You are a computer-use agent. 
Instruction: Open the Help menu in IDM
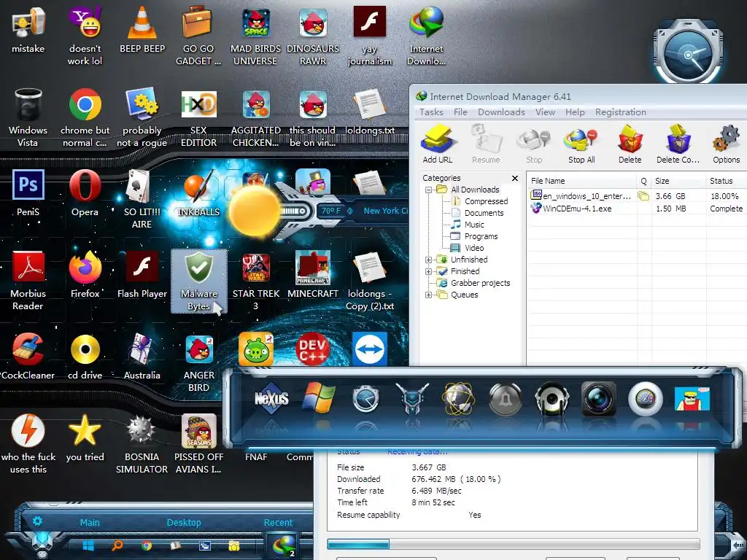pyautogui.click(x=575, y=112)
